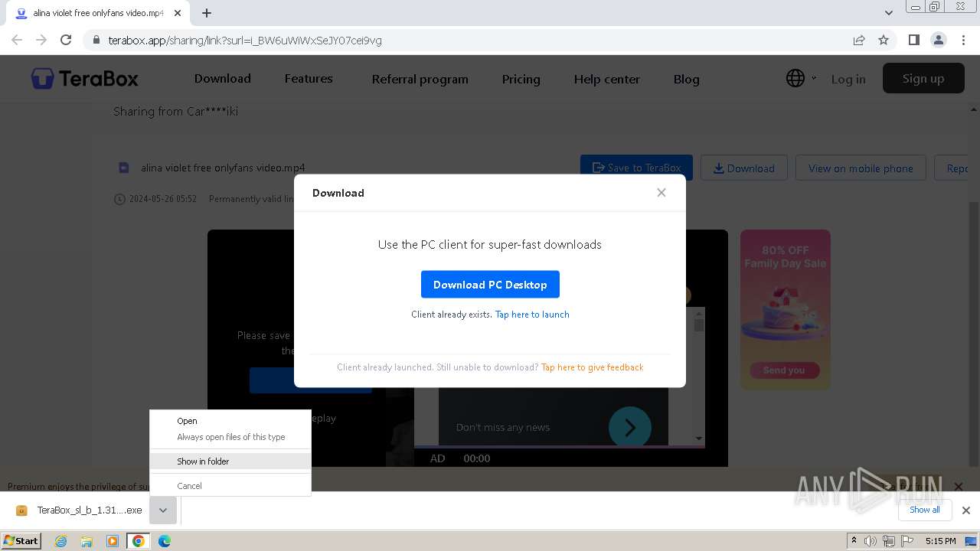Click View on mobile phone button

861,168
